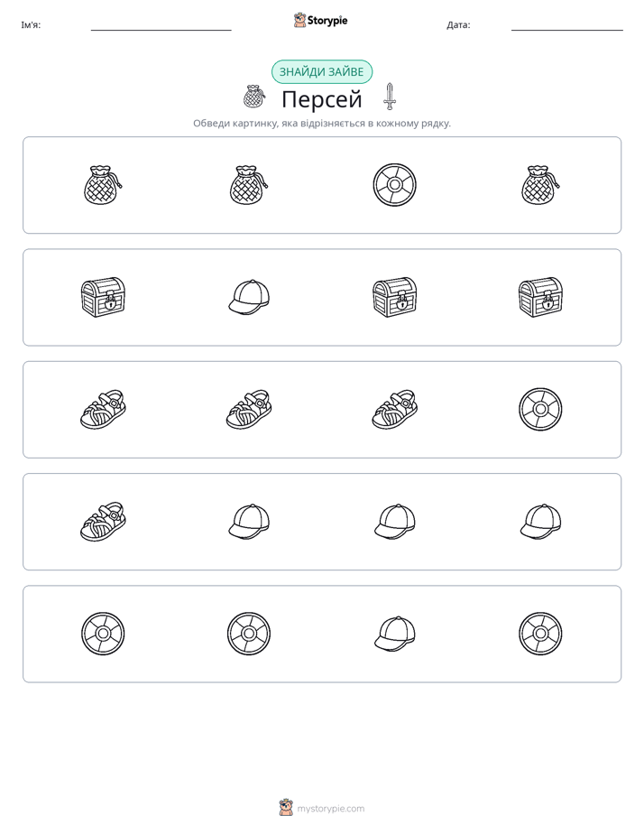The height and width of the screenshot is (834, 644).
Task: Click the sword icon beside the Персей title
Action: (390, 97)
